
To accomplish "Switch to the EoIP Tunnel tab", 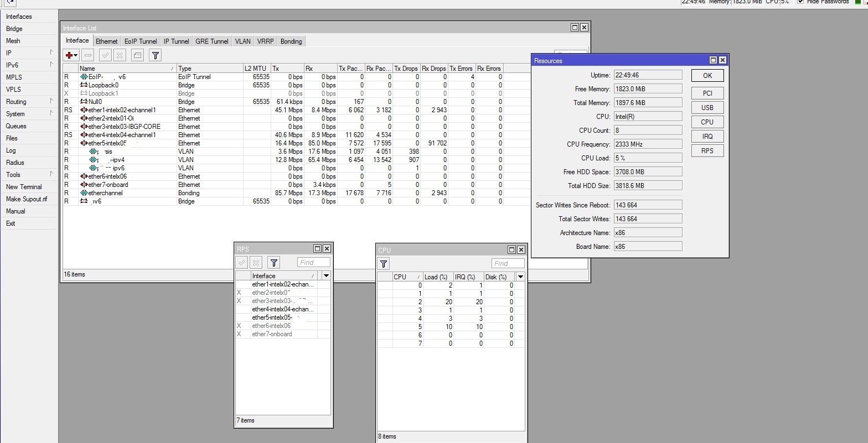I will [x=141, y=41].
